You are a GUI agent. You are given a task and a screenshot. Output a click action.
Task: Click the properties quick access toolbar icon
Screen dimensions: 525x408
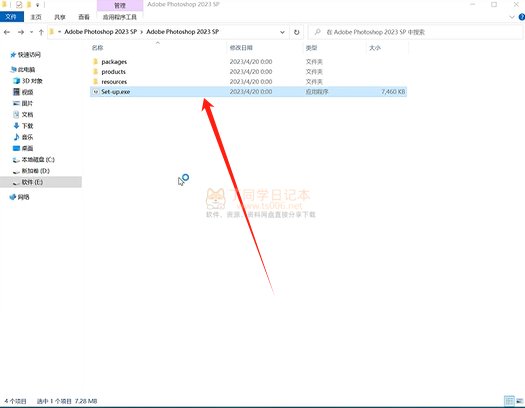(x=19, y=5)
